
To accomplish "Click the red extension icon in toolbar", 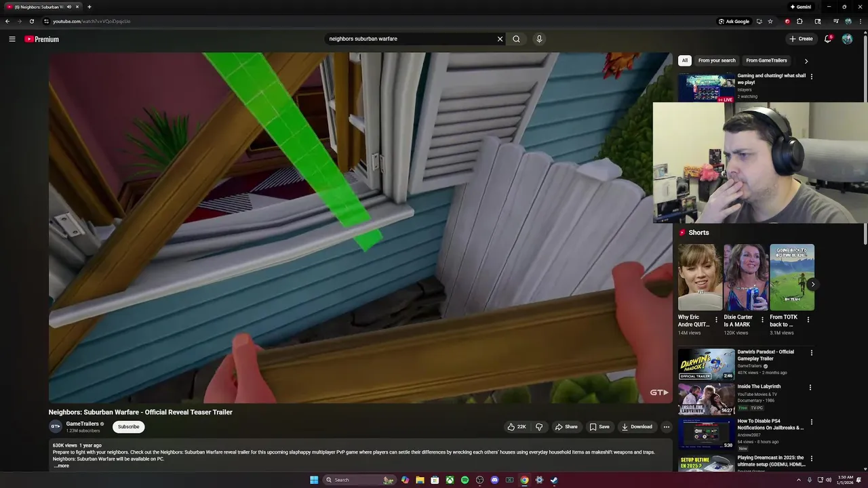I will click(x=787, y=21).
